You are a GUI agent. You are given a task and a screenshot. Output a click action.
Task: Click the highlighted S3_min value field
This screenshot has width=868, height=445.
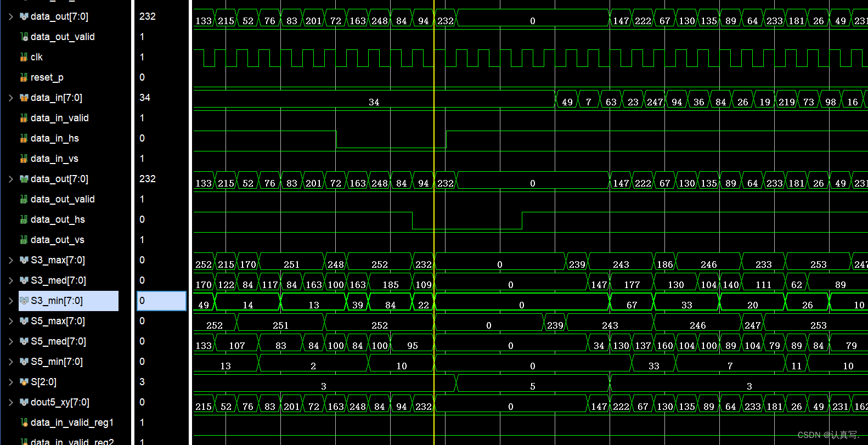(161, 301)
